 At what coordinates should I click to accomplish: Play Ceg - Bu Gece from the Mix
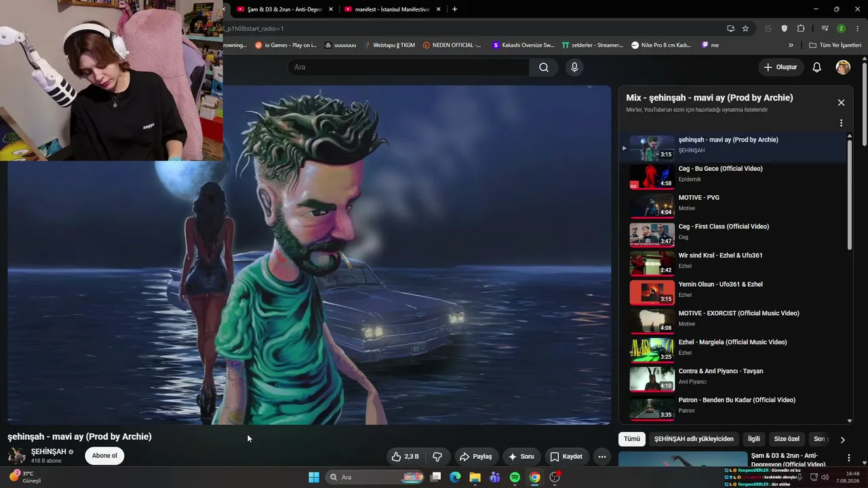(x=735, y=177)
